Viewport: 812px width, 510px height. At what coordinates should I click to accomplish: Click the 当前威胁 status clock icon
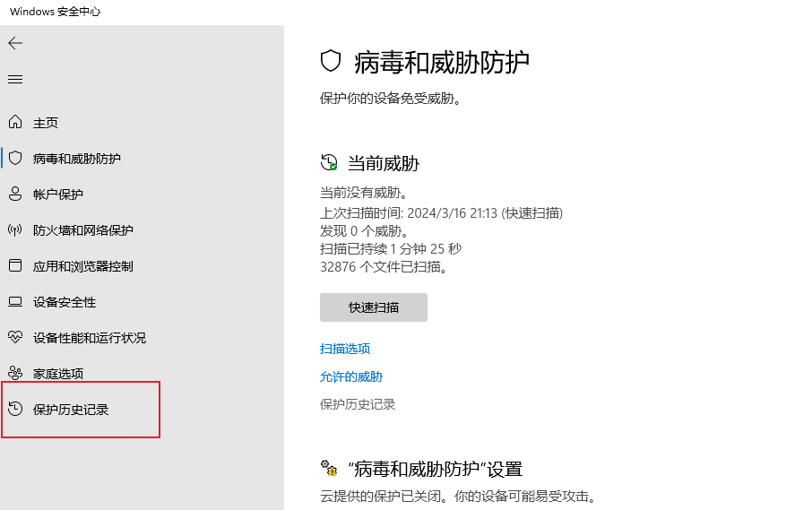(329, 162)
